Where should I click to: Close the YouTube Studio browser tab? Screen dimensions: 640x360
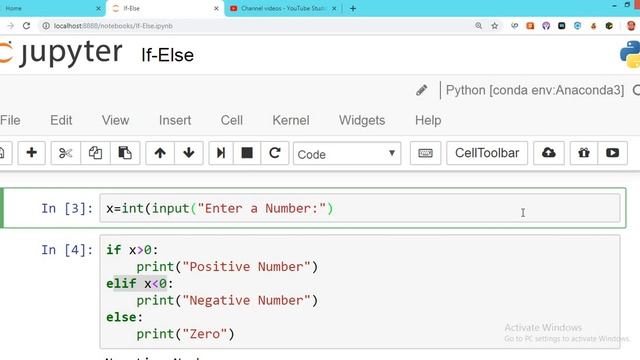coord(334,8)
